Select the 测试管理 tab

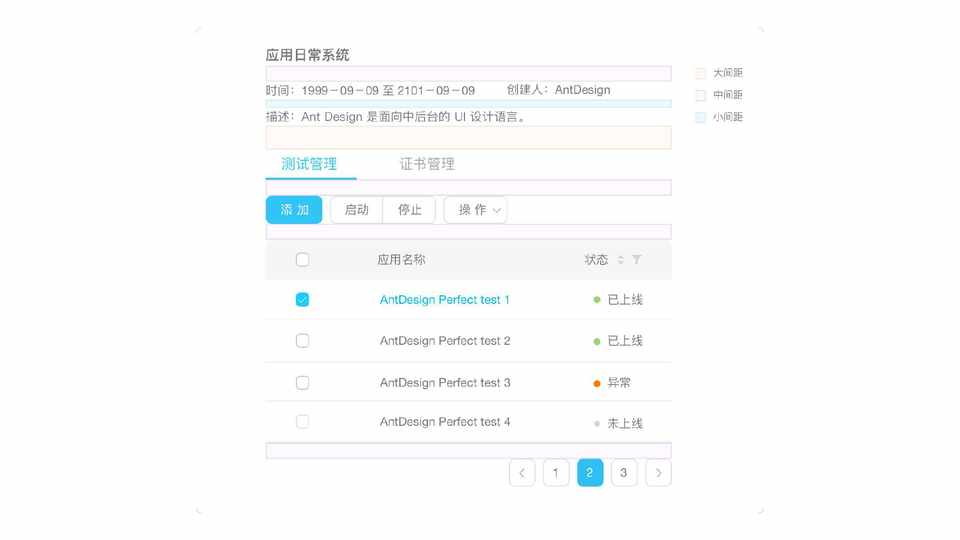tap(309, 164)
